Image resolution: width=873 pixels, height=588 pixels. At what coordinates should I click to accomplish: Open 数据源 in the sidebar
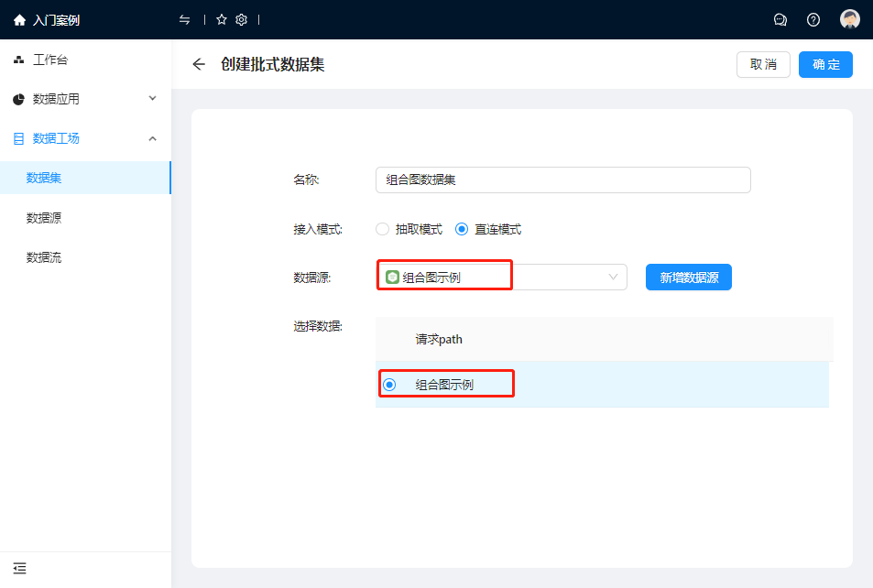tap(44, 218)
